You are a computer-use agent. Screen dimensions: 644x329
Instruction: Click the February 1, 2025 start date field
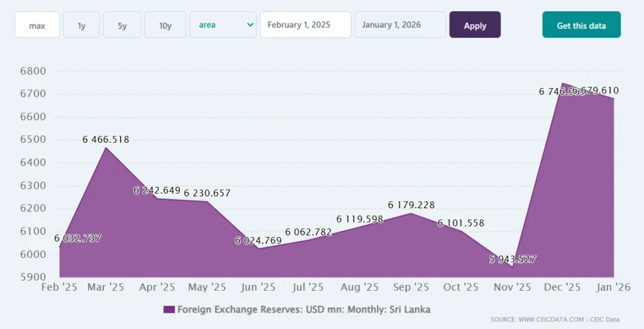pyautogui.click(x=305, y=25)
